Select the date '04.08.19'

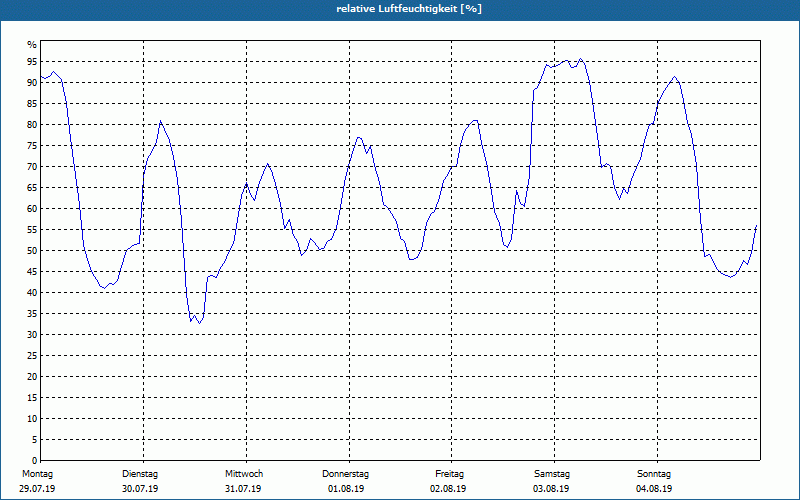pos(654,489)
